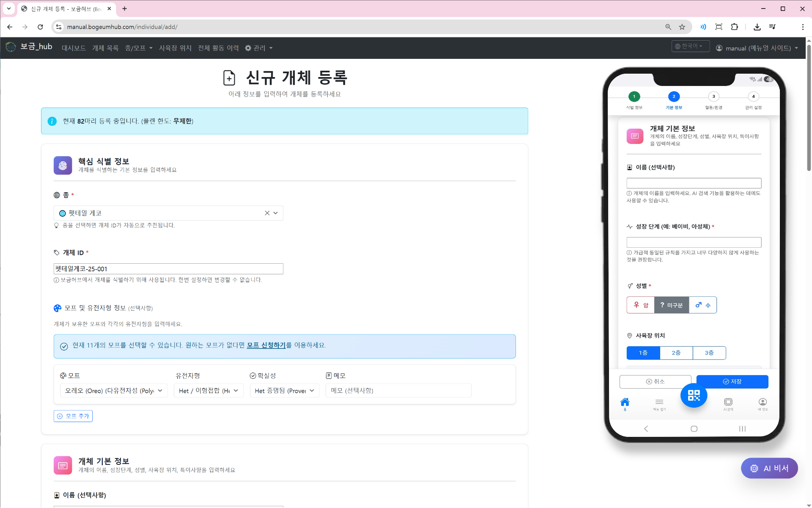The width and height of the screenshot is (812, 508).
Task: Click inside the 개체 ID input field
Action: tap(168, 268)
